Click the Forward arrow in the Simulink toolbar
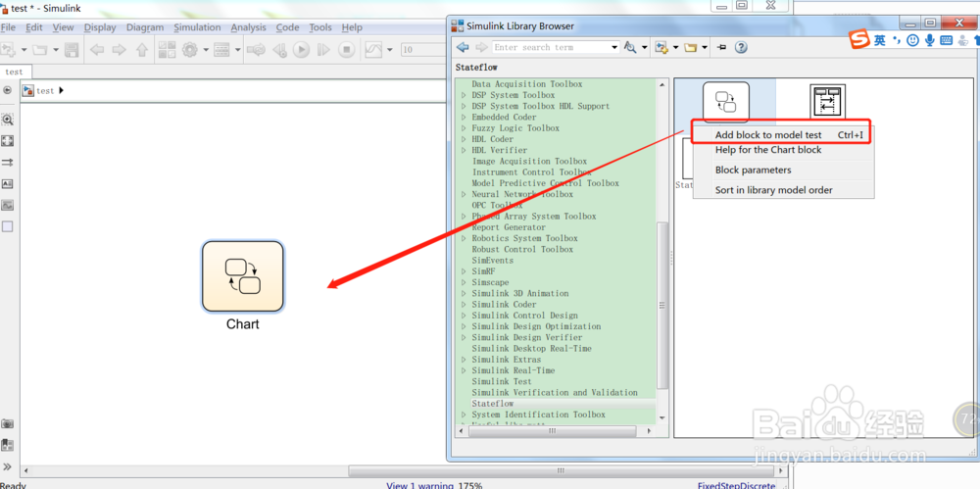This screenshot has width=980, height=489. (x=120, y=49)
